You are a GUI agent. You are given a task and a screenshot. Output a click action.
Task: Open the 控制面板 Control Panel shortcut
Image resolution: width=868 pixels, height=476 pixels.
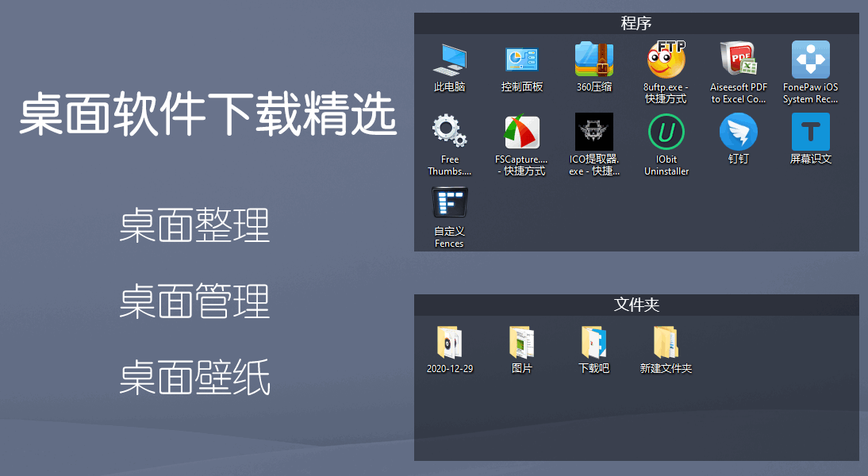tap(521, 59)
